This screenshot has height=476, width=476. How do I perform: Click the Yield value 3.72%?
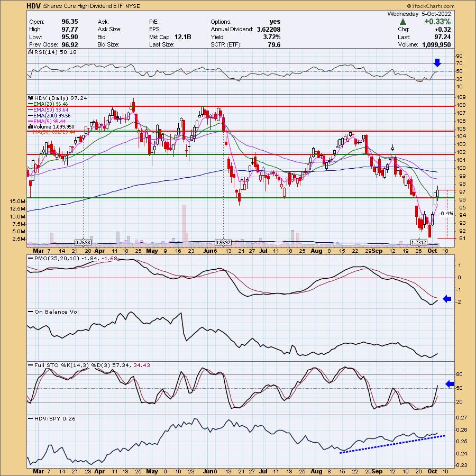click(272, 37)
